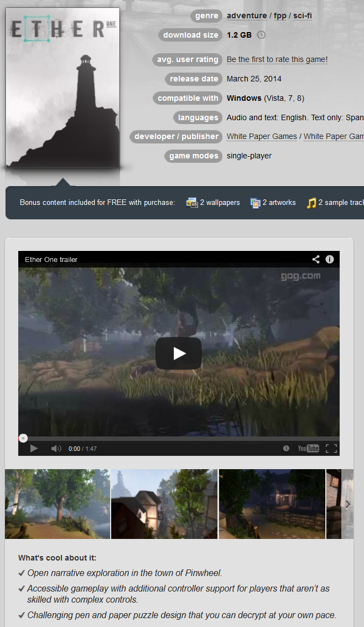This screenshot has height=627, width=364.
Task: Click the 'What's cool about it:' heading
Action: 57,558
